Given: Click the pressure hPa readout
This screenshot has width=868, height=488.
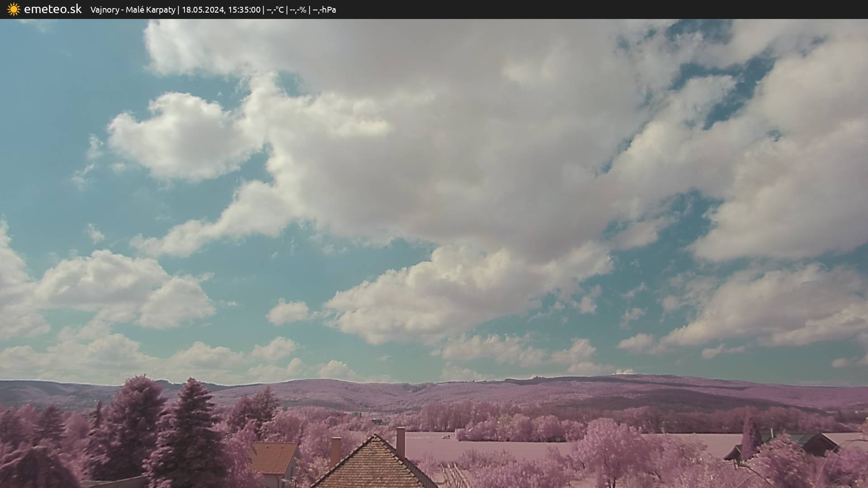Looking at the screenshot, I should pyautogui.click(x=325, y=10).
